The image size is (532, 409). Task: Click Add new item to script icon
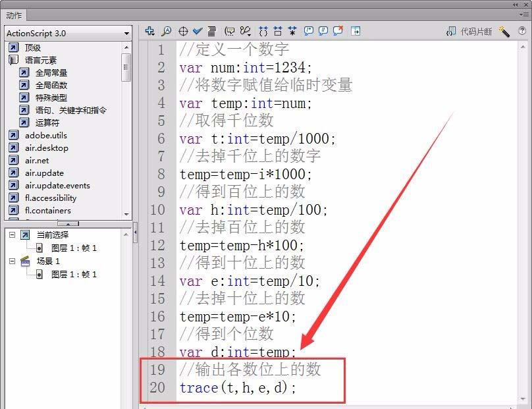(149, 31)
